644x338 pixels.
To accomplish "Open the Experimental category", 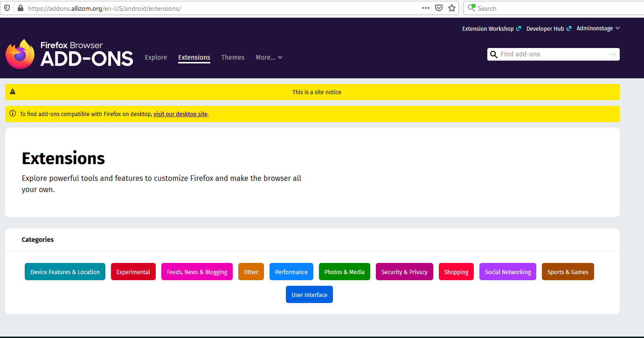I will 133,272.
